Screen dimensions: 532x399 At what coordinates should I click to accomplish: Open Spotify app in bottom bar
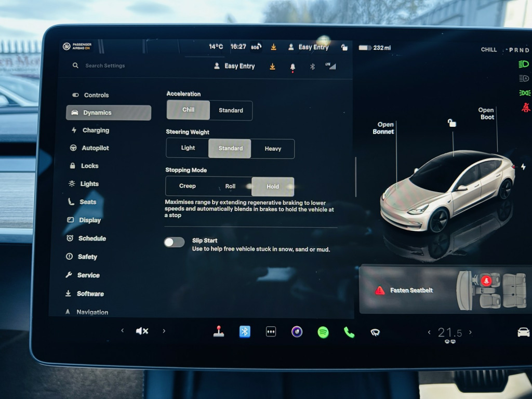[323, 332]
